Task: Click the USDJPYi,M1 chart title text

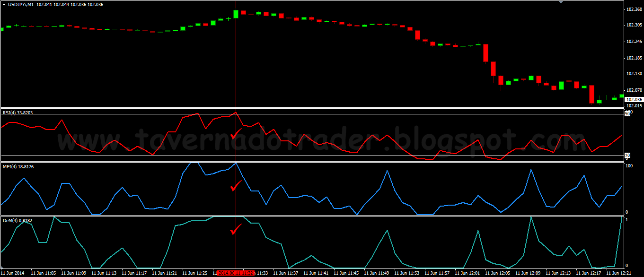Action: click(21, 4)
